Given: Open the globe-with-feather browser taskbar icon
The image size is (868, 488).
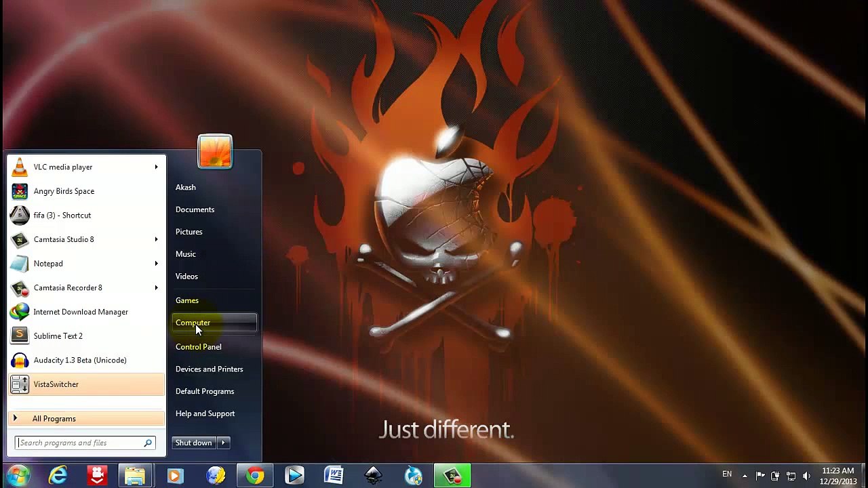Looking at the screenshot, I should point(216,476).
